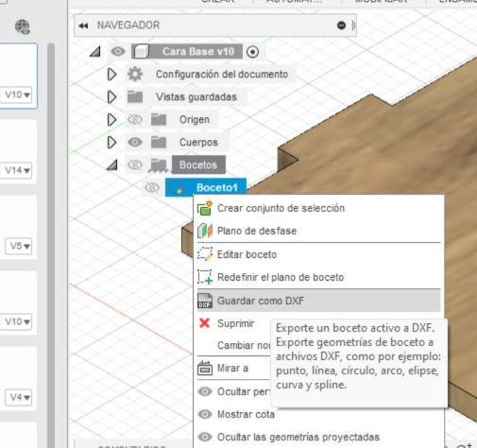
Task: Click the NAVEGADOR panel title
Action: (128, 26)
